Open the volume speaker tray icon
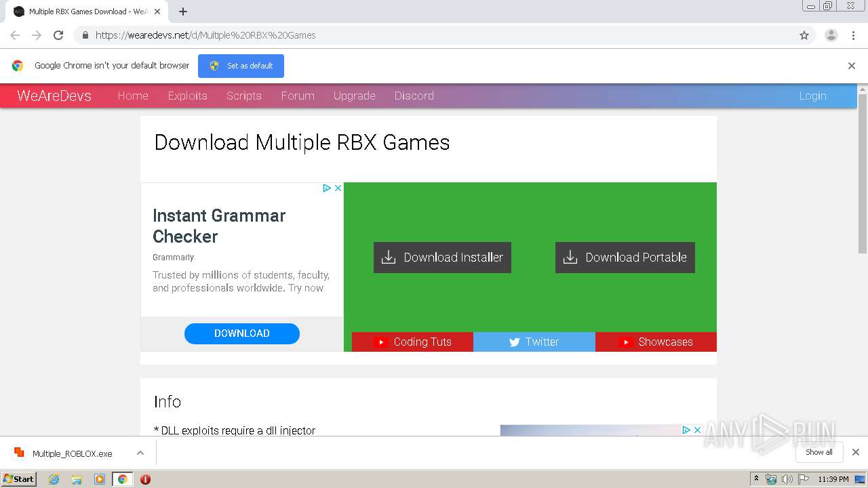Screen dimensions: 868x488 [x=787, y=479]
